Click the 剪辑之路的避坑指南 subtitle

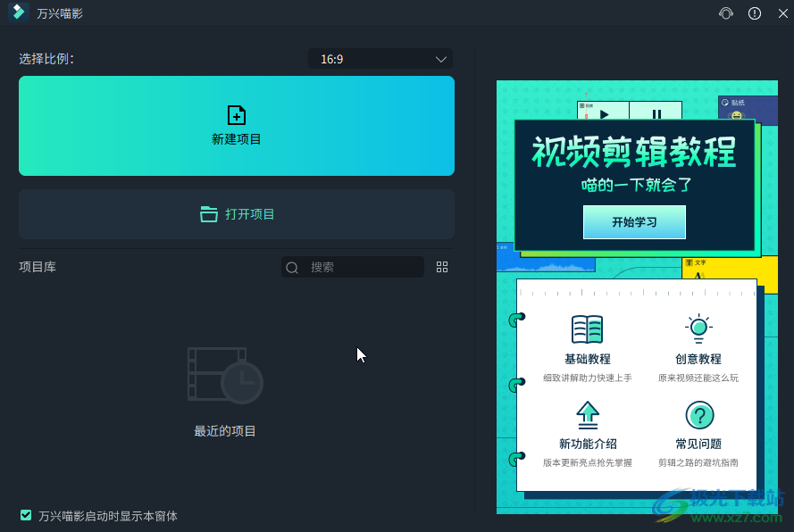click(x=698, y=462)
